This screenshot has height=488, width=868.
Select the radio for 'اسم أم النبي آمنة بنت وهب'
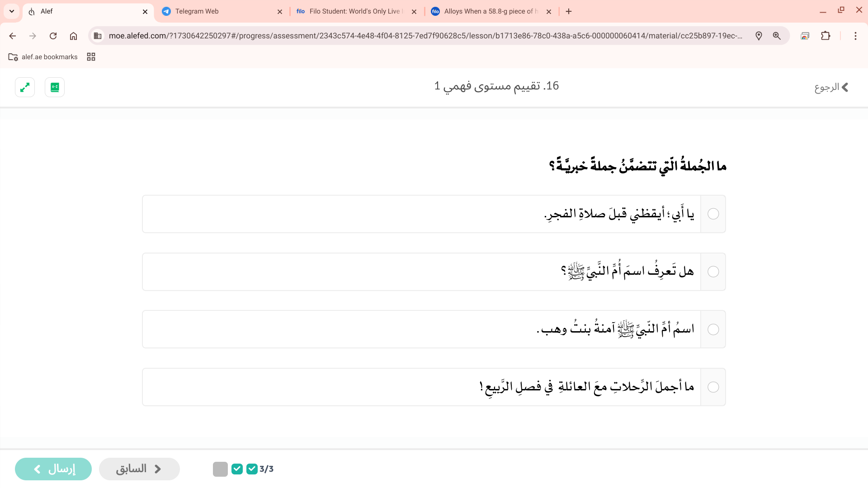click(x=713, y=329)
